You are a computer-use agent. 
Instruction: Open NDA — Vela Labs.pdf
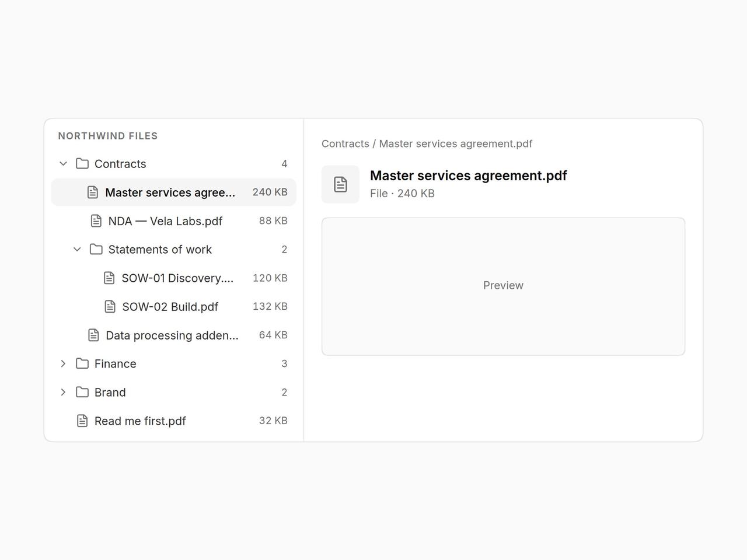tap(165, 221)
